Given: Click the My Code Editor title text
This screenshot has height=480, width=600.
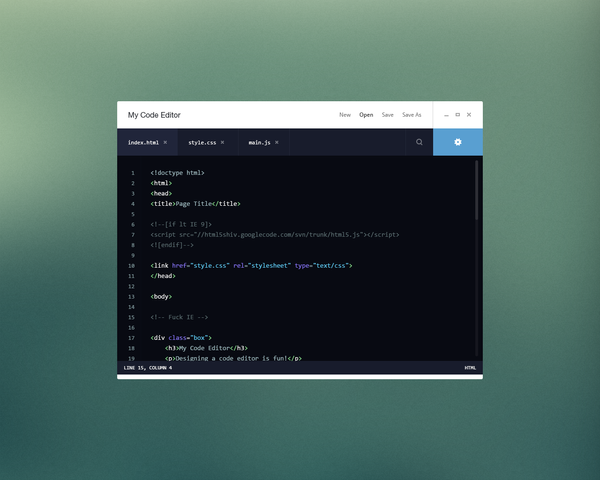Looking at the screenshot, I should pyautogui.click(x=154, y=115).
